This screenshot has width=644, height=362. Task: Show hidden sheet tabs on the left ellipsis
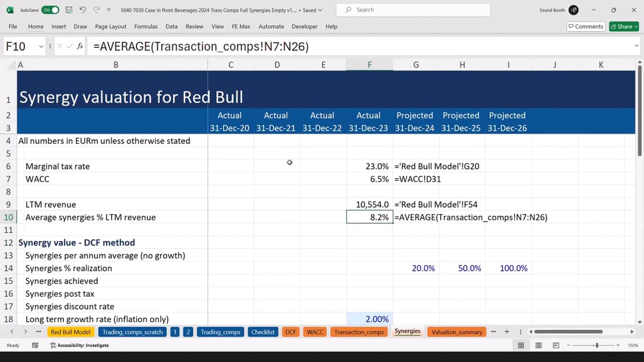coord(38,332)
